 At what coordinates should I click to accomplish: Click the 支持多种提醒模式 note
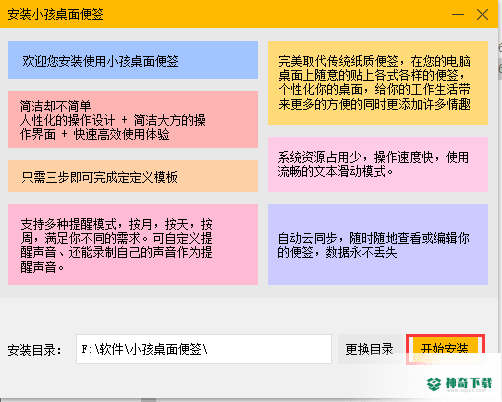click(133, 244)
